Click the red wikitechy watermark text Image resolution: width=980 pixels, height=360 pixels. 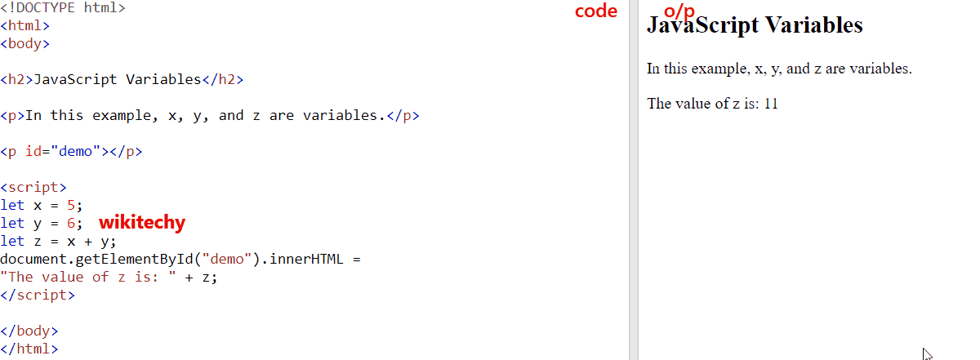142,223
